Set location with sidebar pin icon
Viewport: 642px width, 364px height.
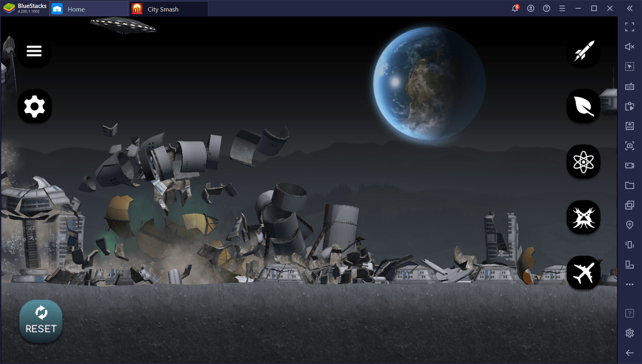tap(630, 225)
